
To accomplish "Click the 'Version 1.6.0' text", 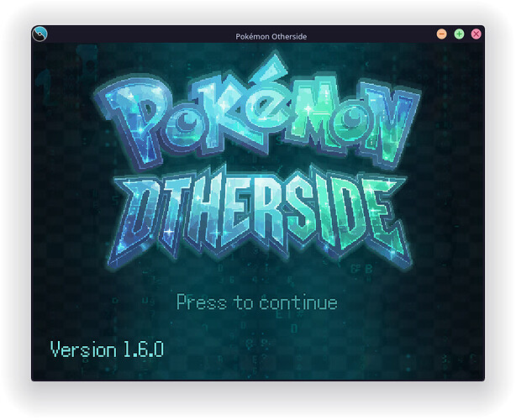I will 107,349.
